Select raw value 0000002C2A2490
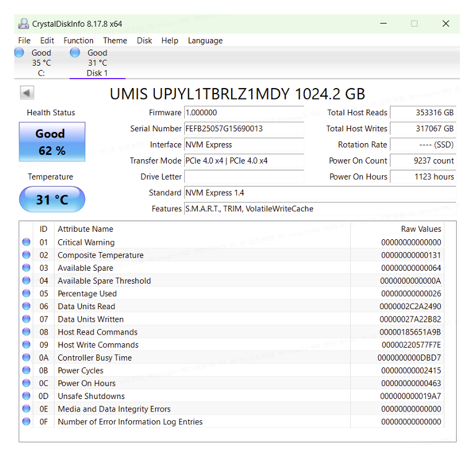This screenshot has height=461, width=476. coord(410,307)
